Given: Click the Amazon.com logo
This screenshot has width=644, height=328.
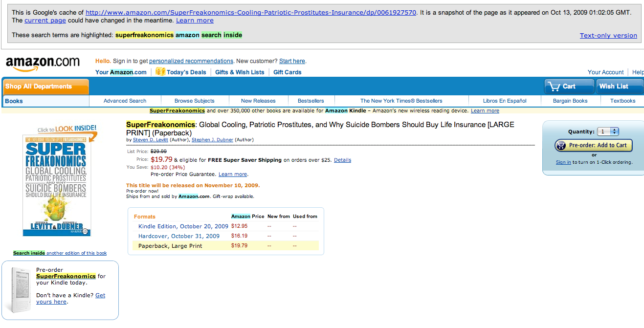Looking at the screenshot, I should pos(43,63).
